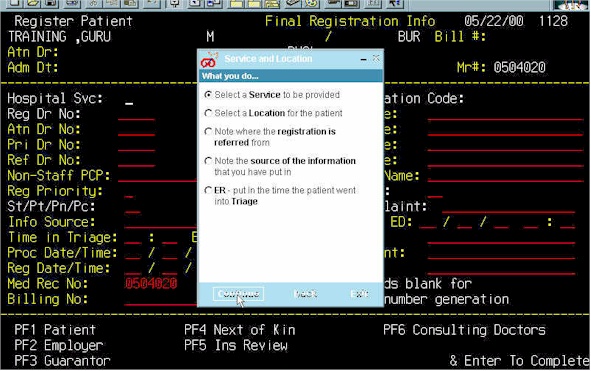This screenshot has width=591, height=371.
Task: Click the Back button in the dialog
Action: (x=305, y=294)
